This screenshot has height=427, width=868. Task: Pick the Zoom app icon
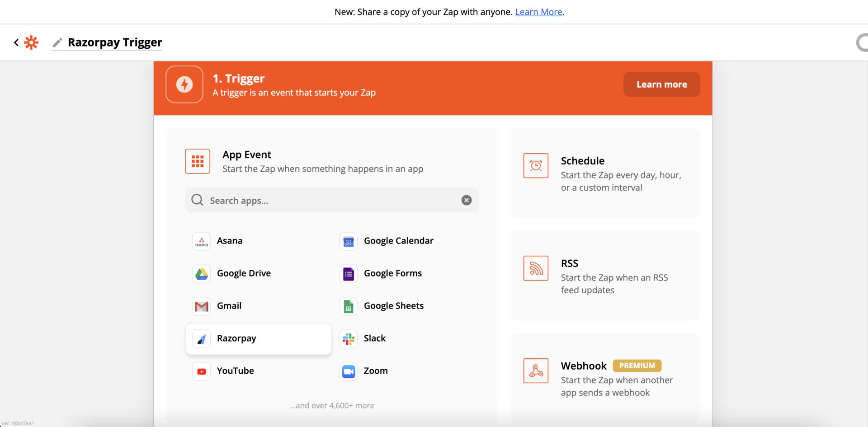(348, 371)
